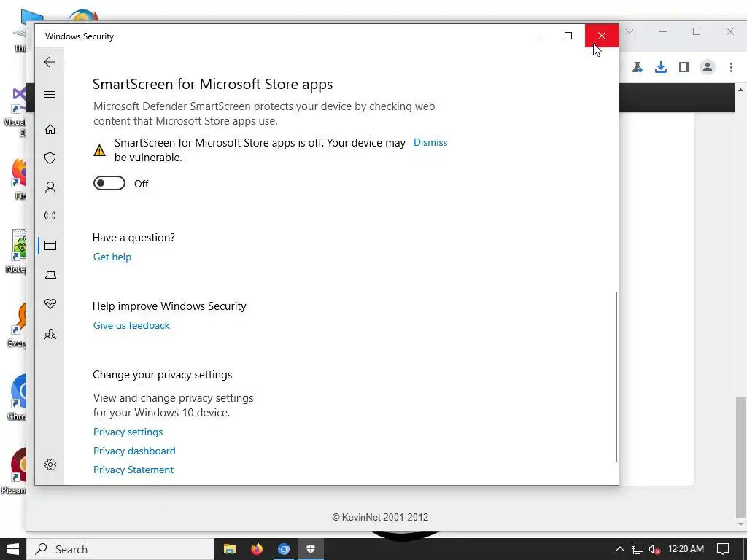
Task: Open Chrome labs flask icon
Action: [x=638, y=67]
